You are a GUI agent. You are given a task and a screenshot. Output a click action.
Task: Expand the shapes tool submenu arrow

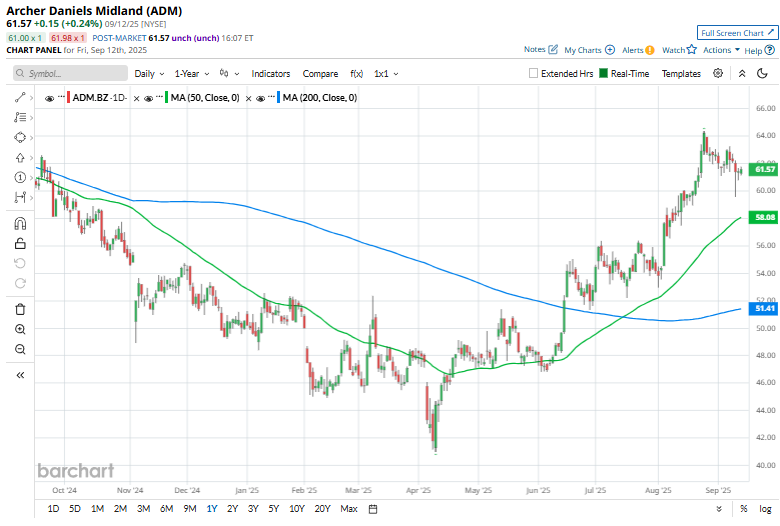pos(31,137)
